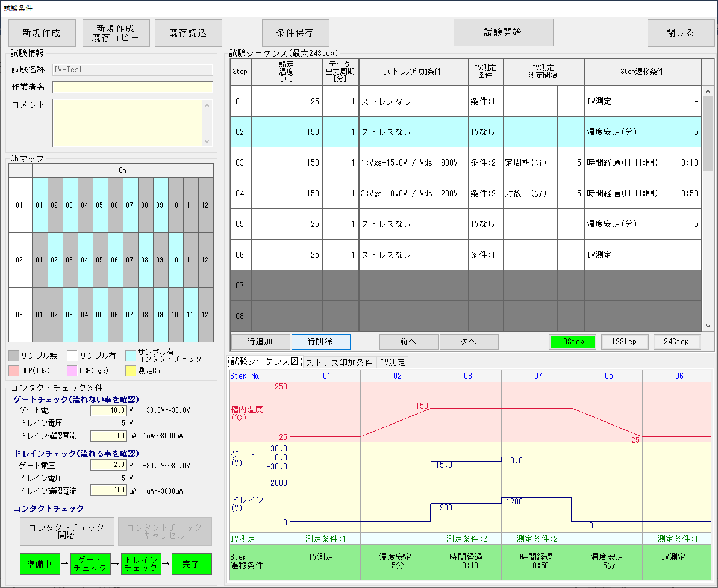
Task: Click 温度安定(分) cell in step 05
Action: pyautogui.click(x=623, y=224)
